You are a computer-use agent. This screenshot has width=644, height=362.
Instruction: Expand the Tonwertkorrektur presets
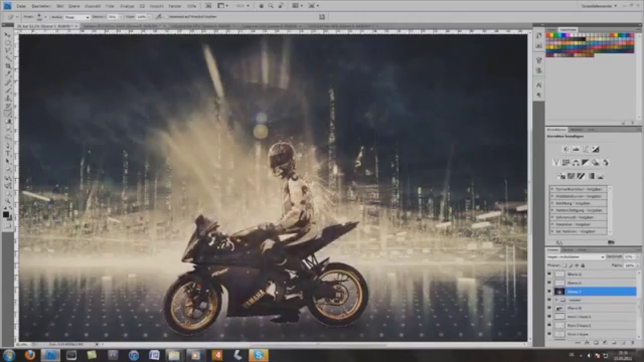(x=552, y=190)
